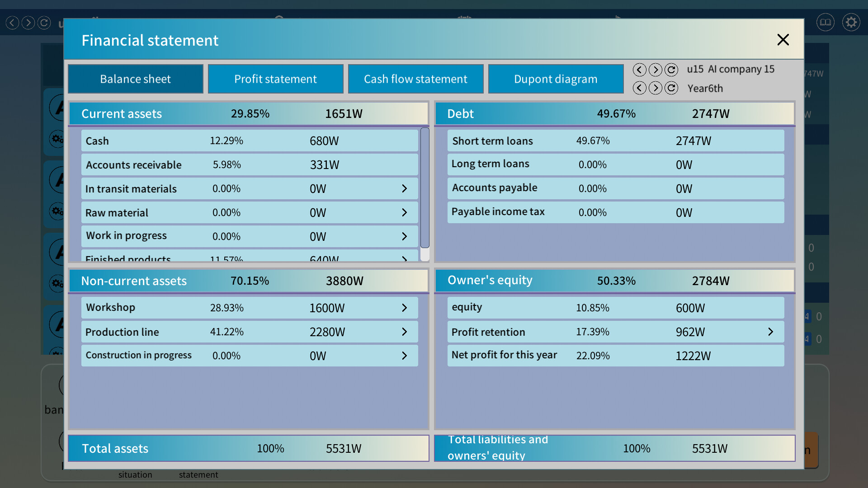Image resolution: width=868 pixels, height=488 pixels.
Task: Go to previous year arrow
Action: (639, 88)
